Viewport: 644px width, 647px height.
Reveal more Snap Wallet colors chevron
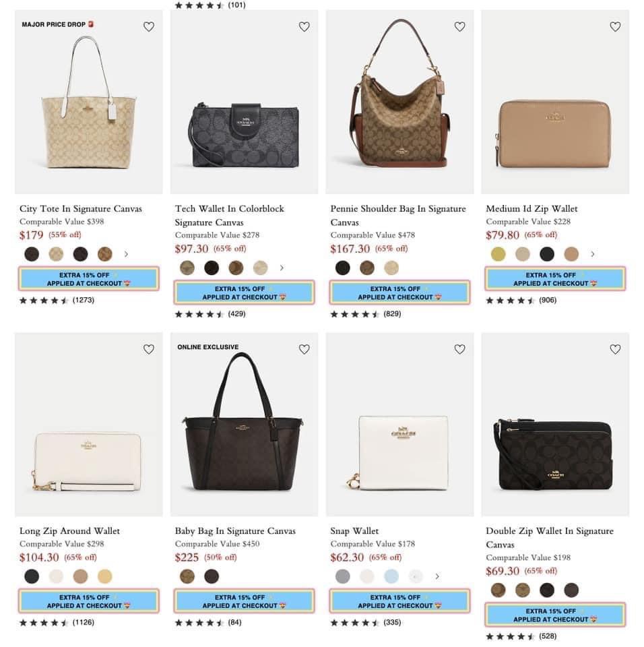[x=437, y=576]
